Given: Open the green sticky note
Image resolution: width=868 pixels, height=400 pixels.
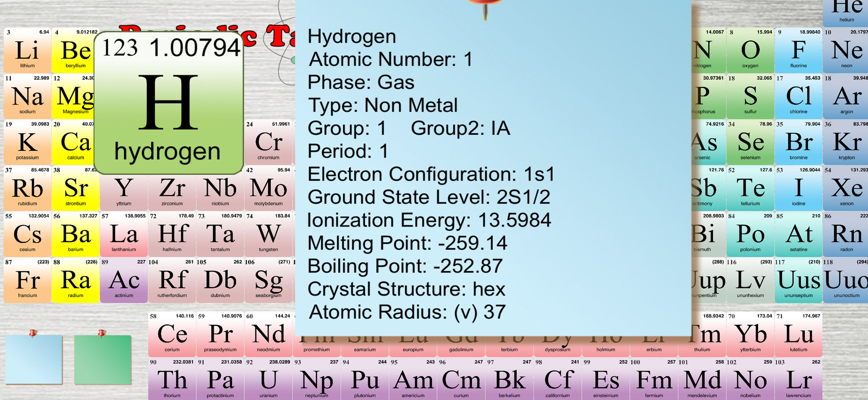Looking at the screenshot, I should [x=102, y=359].
